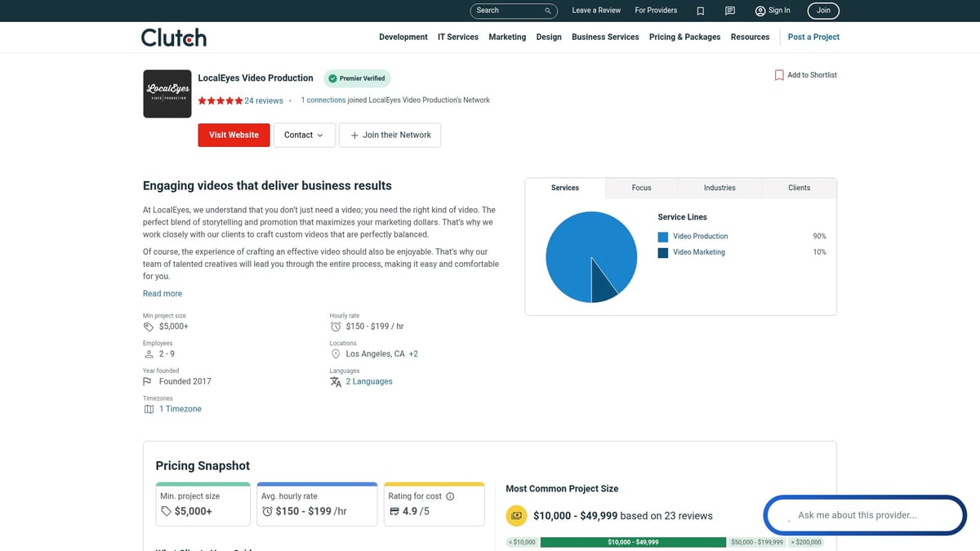Click the $10,000 - $49,999 green bar
Image resolution: width=980 pixels, height=551 pixels.
click(633, 542)
